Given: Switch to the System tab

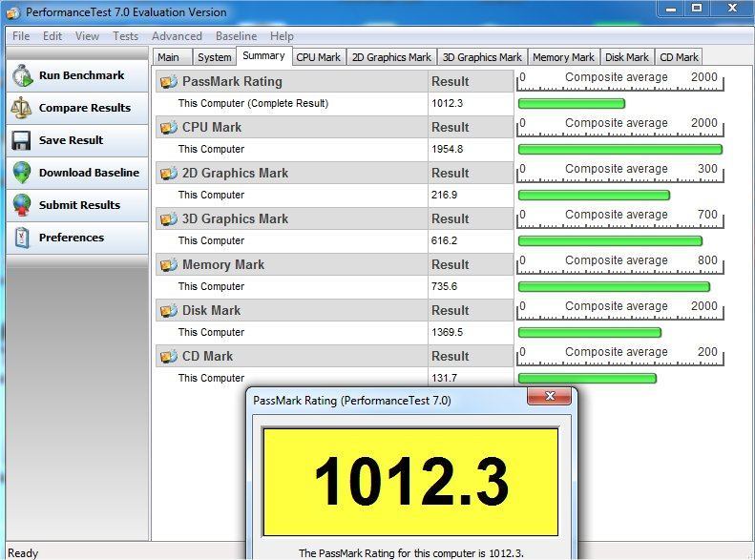Looking at the screenshot, I should pyautogui.click(x=214, y=57).
